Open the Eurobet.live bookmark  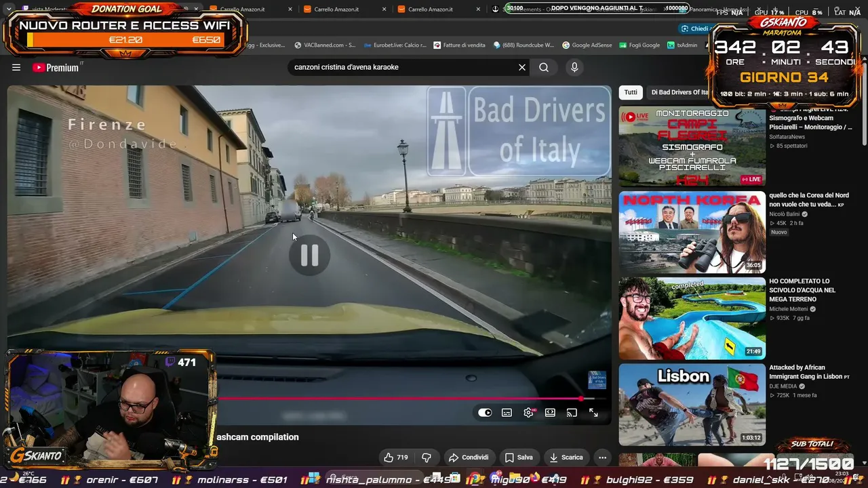pyautogui.click(x=395, y=45)
